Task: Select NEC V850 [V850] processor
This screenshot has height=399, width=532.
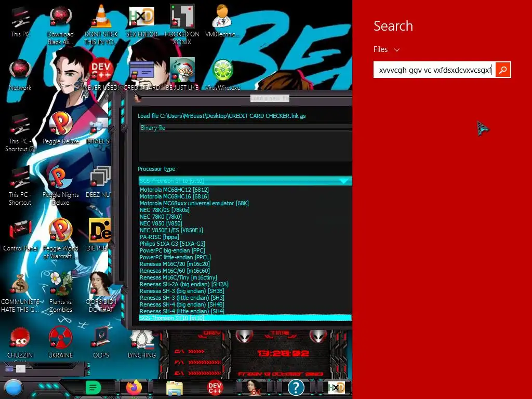Action: pos(245,223)
